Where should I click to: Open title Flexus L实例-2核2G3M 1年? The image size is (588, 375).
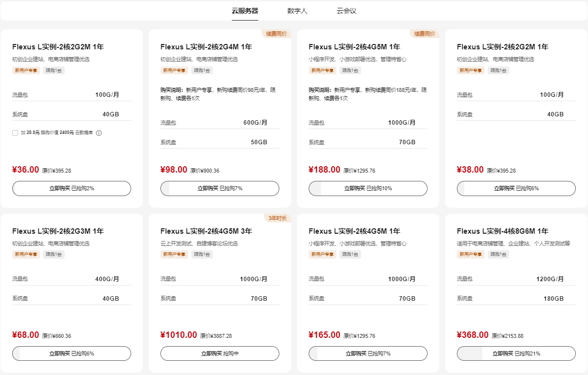click(x=58, y=231)
